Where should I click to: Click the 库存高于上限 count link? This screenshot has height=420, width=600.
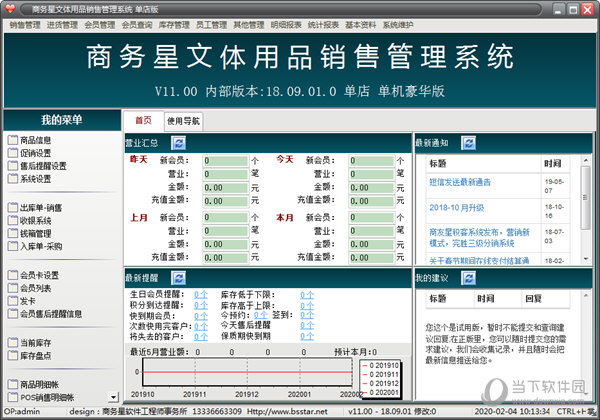click(x=307, y=306)
